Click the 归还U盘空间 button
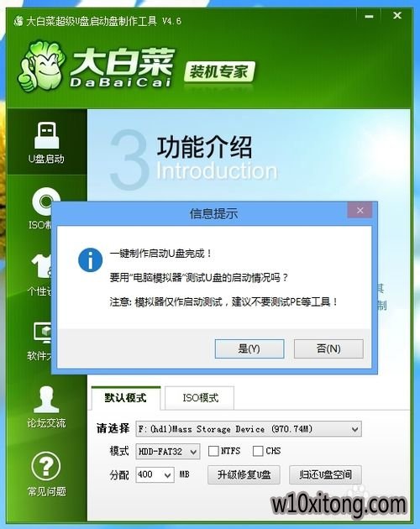The image size is (420, 529). (325, 474)
